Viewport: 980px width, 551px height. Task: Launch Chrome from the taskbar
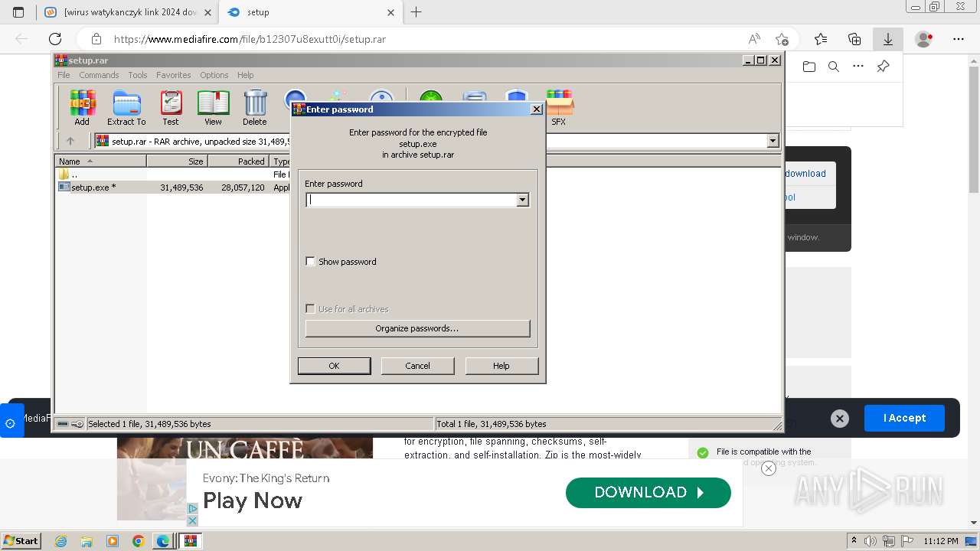click(x=138, y=541)
